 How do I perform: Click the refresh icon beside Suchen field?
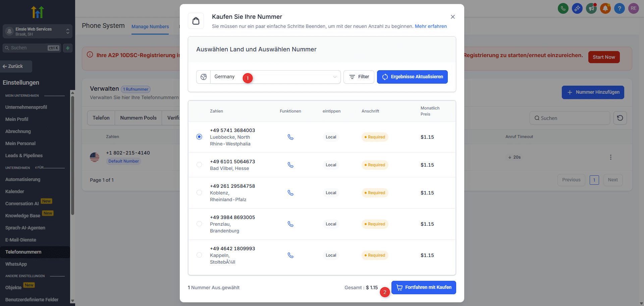pyautogui.click(x=620, y=118)
